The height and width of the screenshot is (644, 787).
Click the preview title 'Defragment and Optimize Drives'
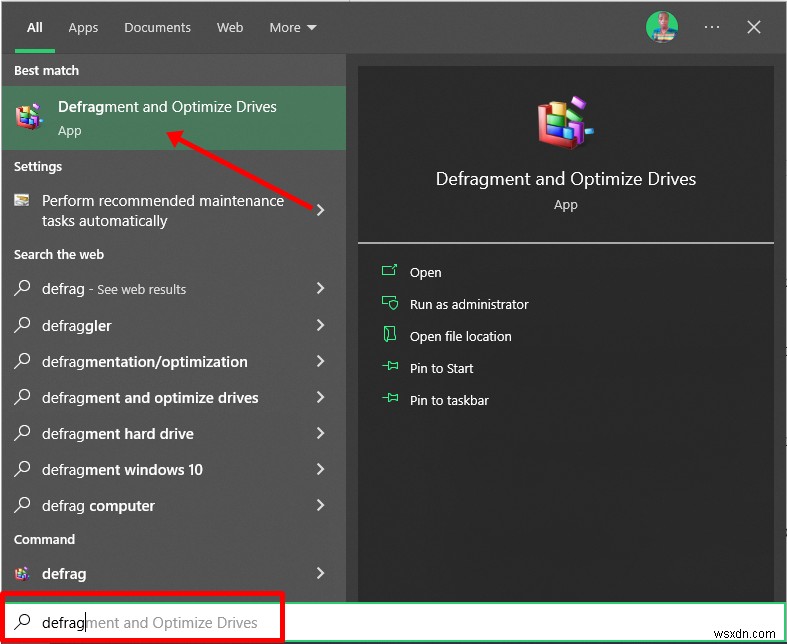point(566,179)
